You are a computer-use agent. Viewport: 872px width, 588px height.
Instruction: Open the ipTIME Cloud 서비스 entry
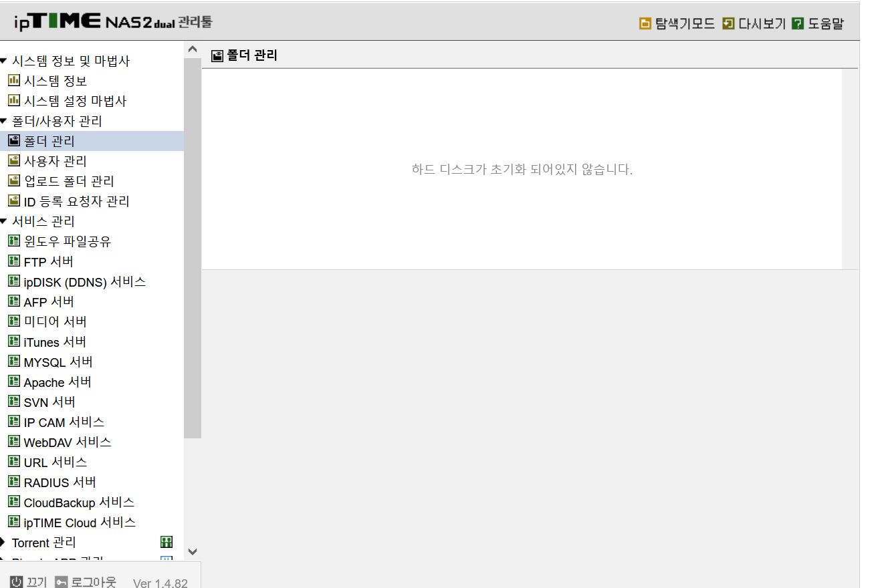click(80, 522)
